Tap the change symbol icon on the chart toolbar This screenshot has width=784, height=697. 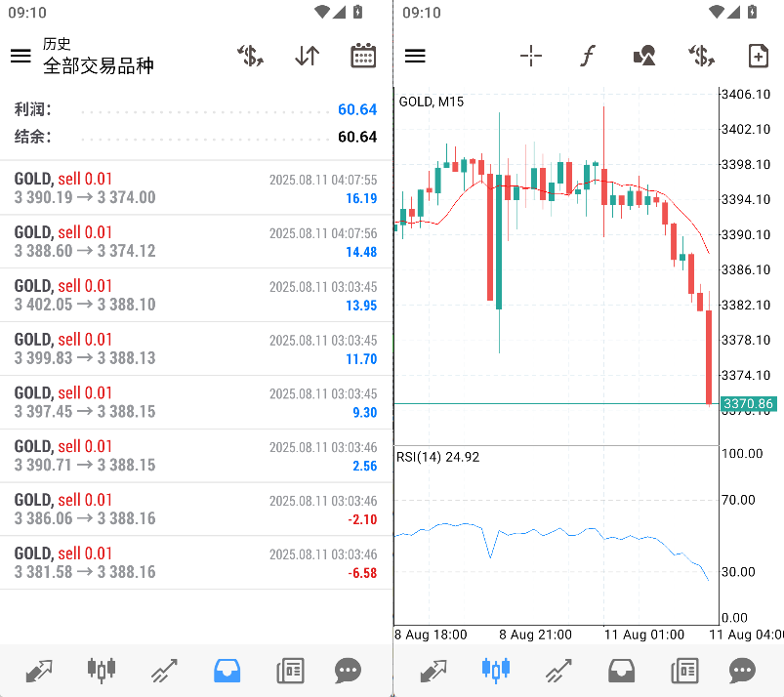[x=700, y=56]
